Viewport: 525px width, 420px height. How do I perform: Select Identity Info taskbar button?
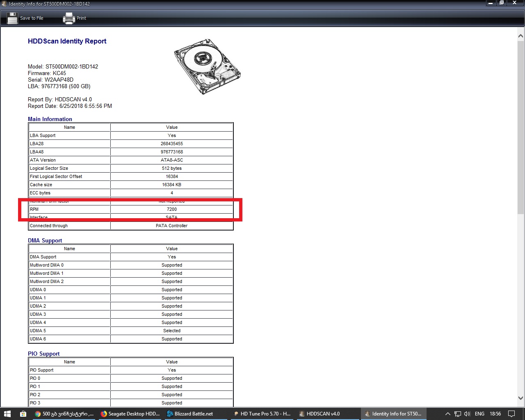[x=393, y=414]
